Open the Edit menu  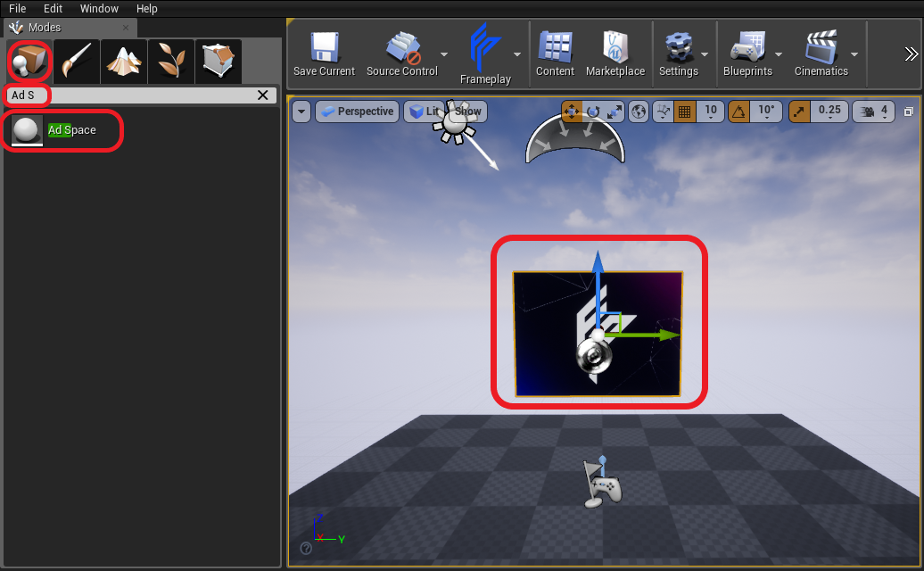[53, 9]
